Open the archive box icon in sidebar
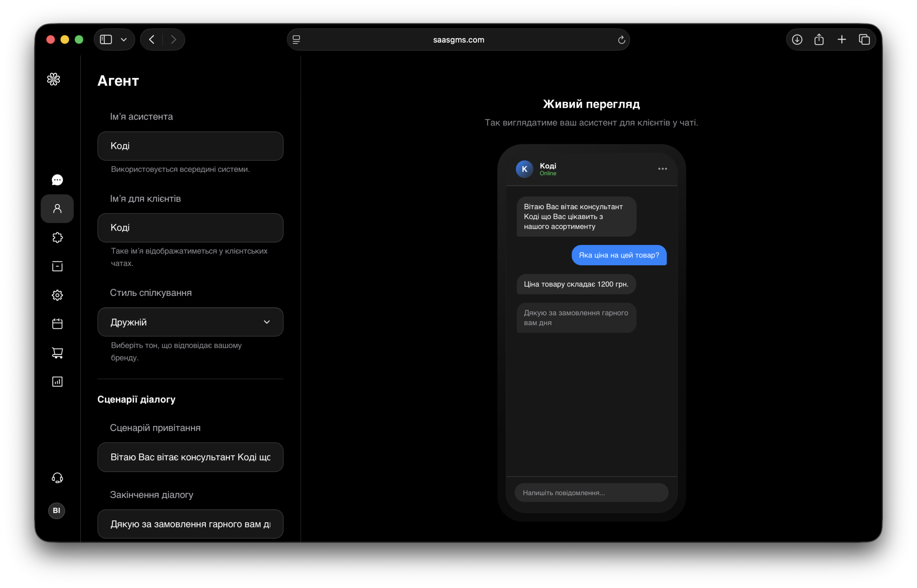This screenshot has width=917, height=588. (x=57, y=266)
